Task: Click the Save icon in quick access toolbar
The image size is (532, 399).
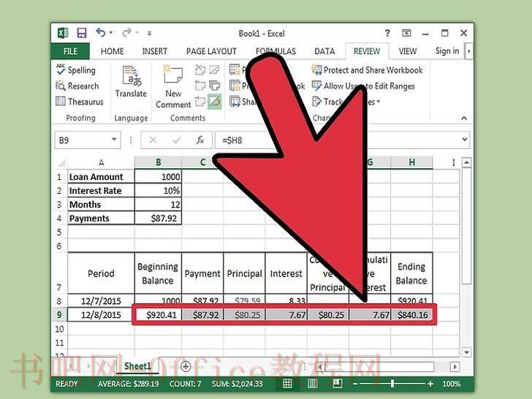Action: tap(82, 33)
